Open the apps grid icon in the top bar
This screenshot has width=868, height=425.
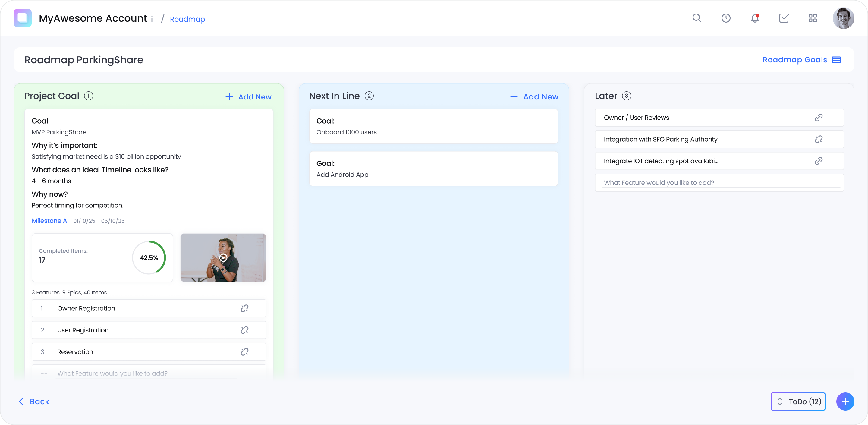point(813,18)
